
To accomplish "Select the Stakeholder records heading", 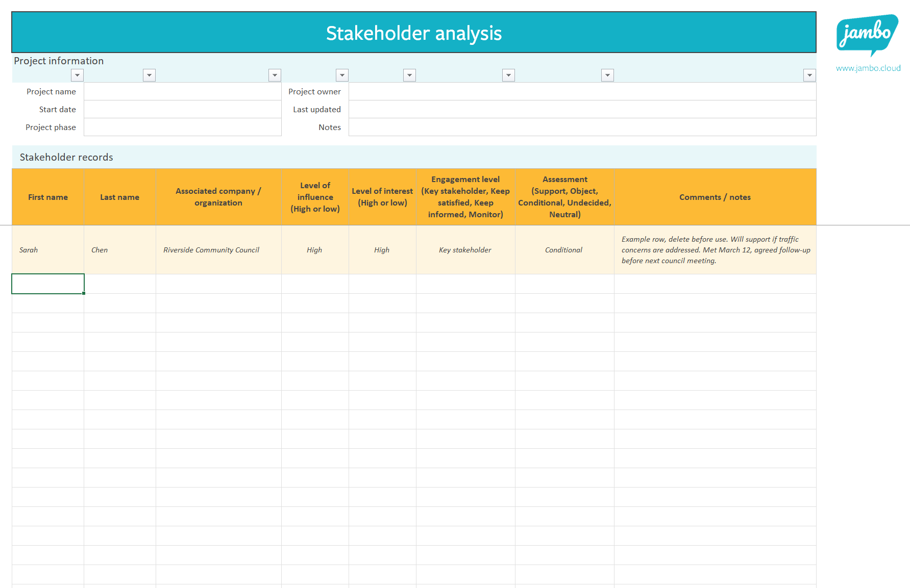I will [66, 158].
